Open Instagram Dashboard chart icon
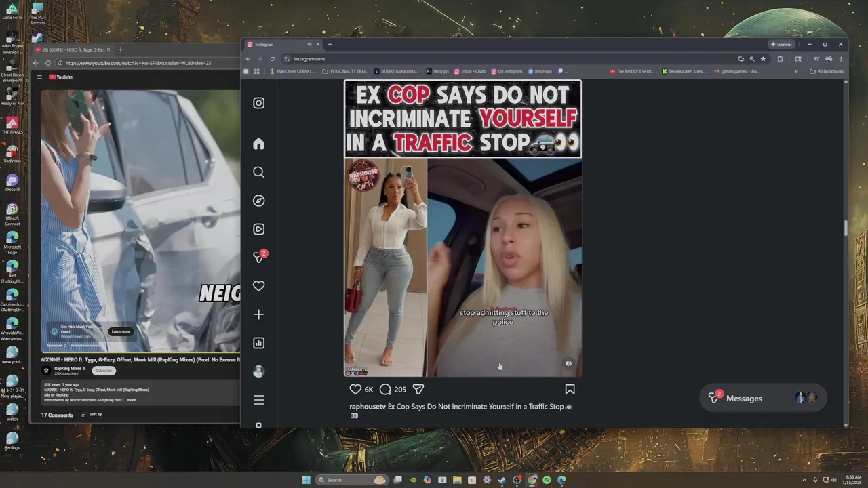The height and width of the screenshot is (488, 868). 258,343
